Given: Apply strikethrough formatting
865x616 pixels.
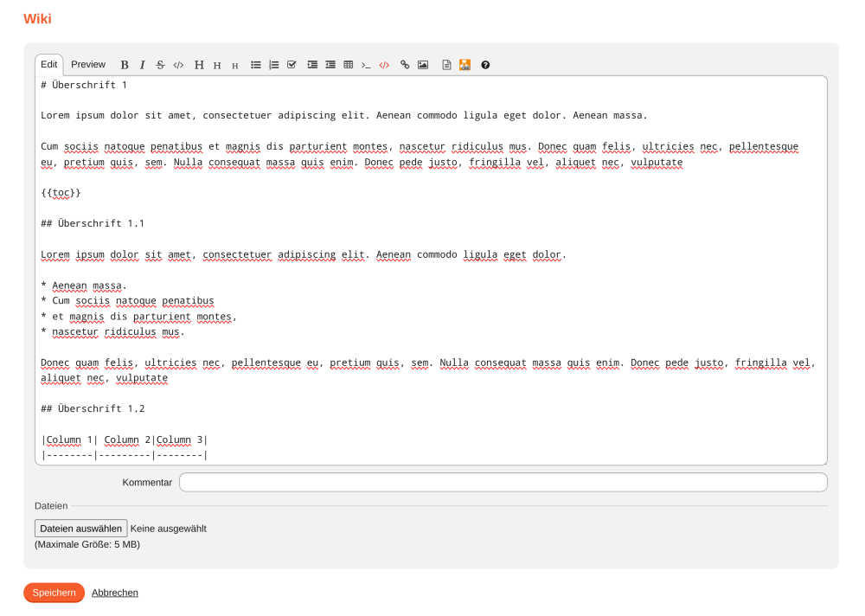Looking at the screenshot, I should pos(160,64).
